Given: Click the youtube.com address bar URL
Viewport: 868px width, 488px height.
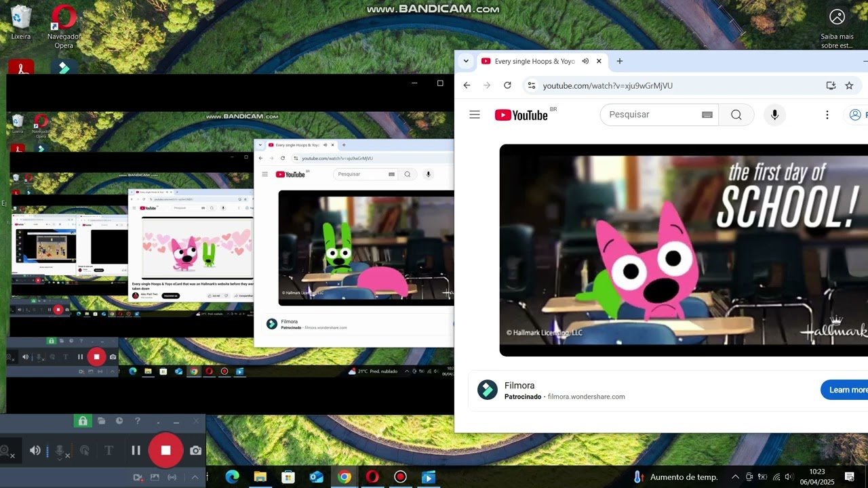Looking at the screenshot, I should tap(608, 85).
